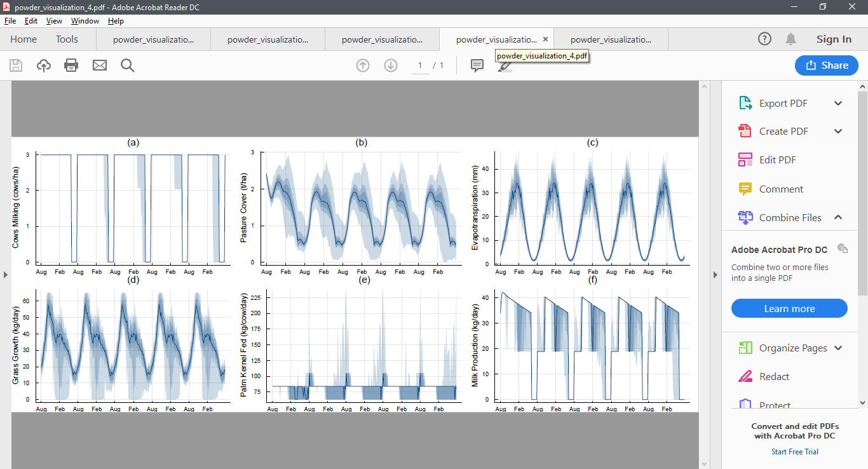The image size is (868, 469).
Task: Switch to the Tools tab
Action: pos(67,39)
